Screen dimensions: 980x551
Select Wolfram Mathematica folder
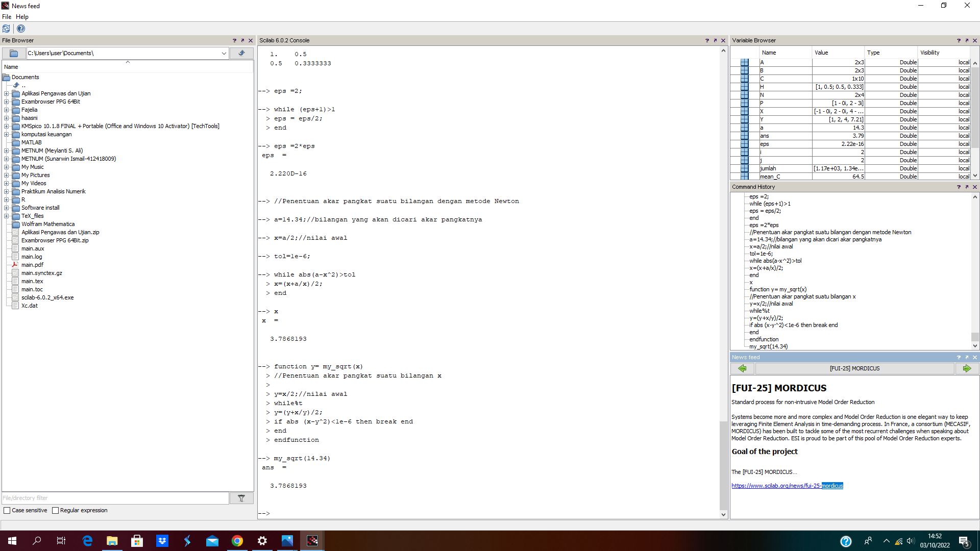[48, 224]
